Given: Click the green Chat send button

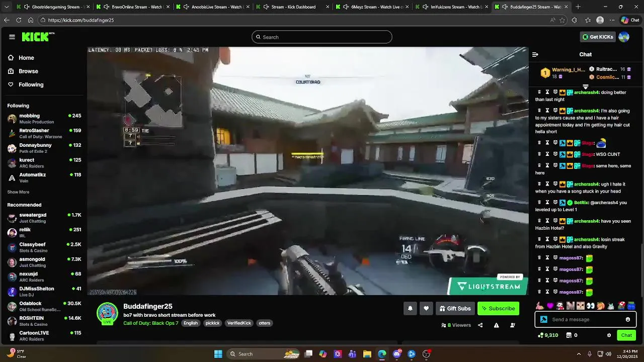Looking at the screenshot, I should [626, 335].
